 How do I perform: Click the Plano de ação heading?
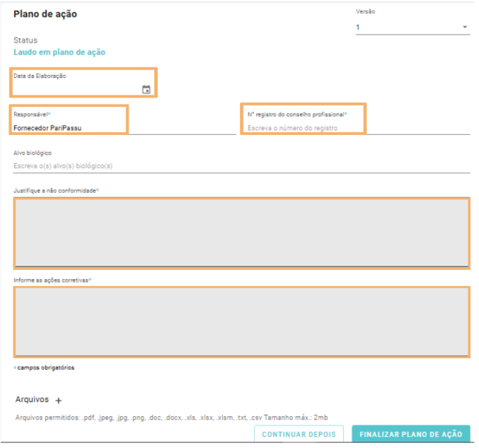pyautogui.click(x=45, y=14)
